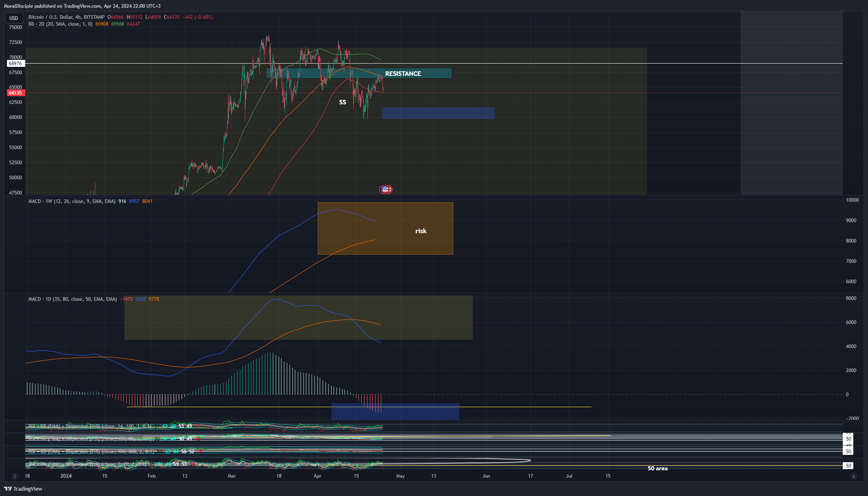868x496 pixels.
Task: Select the risk label in the orange box
Action: click(x=421, y=231)
